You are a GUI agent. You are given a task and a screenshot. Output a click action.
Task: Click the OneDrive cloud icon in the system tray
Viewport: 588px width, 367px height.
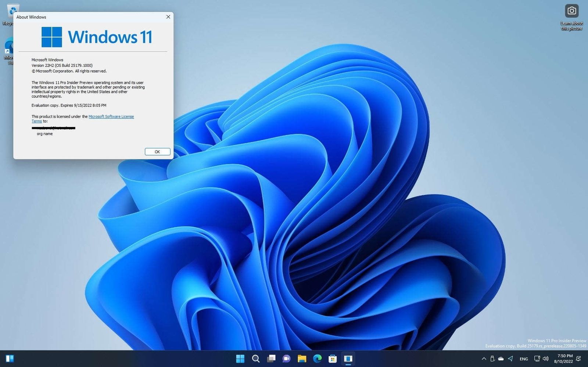501,359
